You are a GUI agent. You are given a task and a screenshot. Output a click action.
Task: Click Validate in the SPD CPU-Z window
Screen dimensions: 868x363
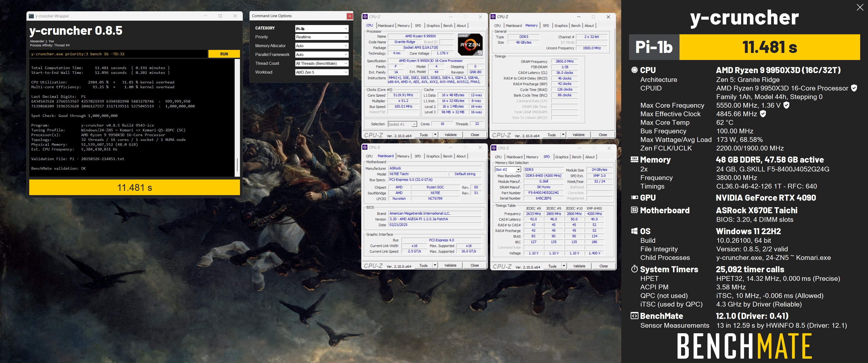coord(579,266)
